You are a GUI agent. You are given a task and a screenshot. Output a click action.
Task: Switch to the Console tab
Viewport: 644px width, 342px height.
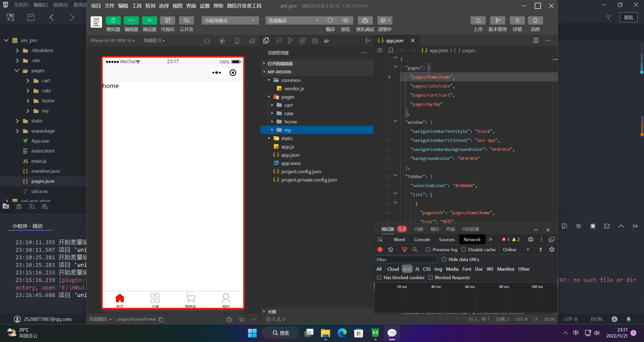pos(422,240)
